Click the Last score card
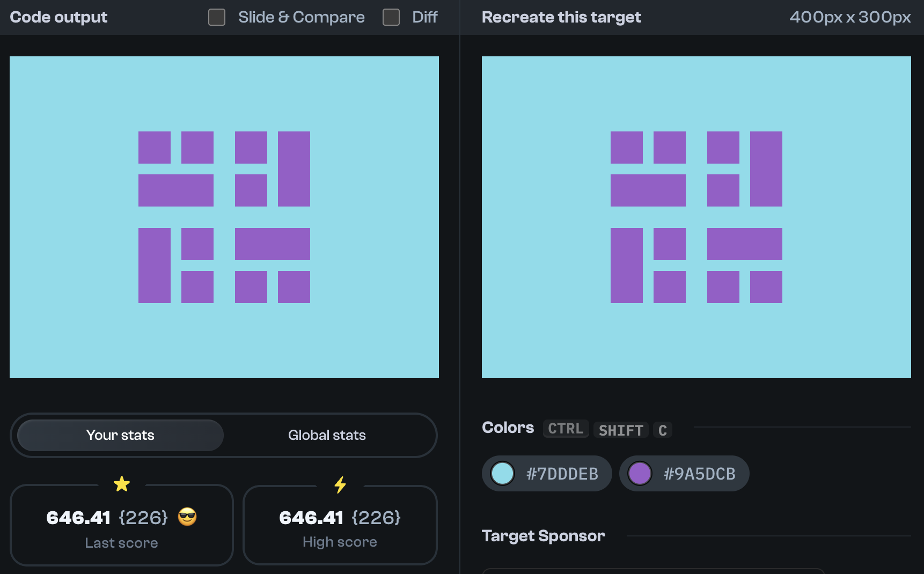Viewport: 924px width, 574px height. coord(122,526)
